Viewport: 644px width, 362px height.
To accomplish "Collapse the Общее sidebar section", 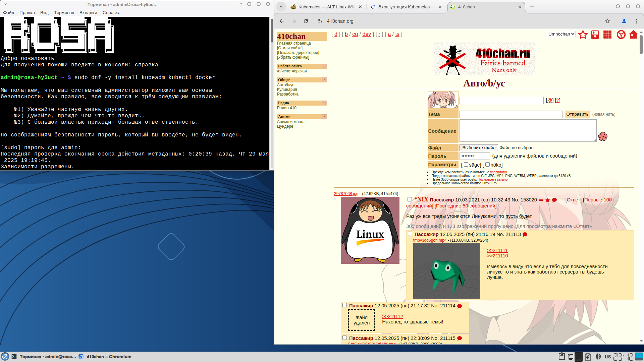I will coord(324,80).
